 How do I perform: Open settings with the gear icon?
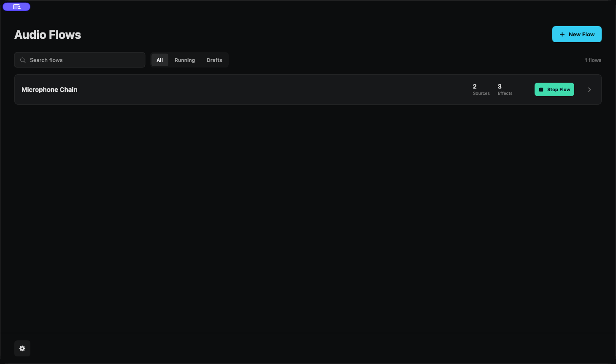[x=22, y=348]
